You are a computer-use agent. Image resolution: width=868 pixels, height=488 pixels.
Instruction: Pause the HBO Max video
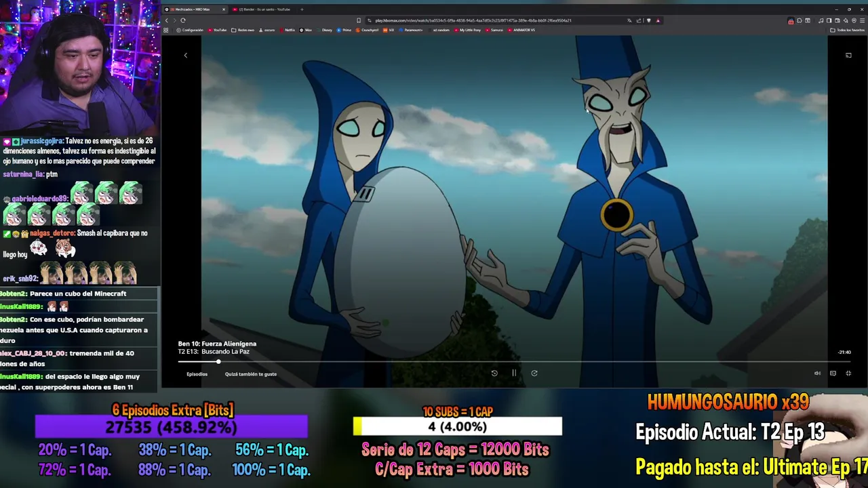click(514, 373)
